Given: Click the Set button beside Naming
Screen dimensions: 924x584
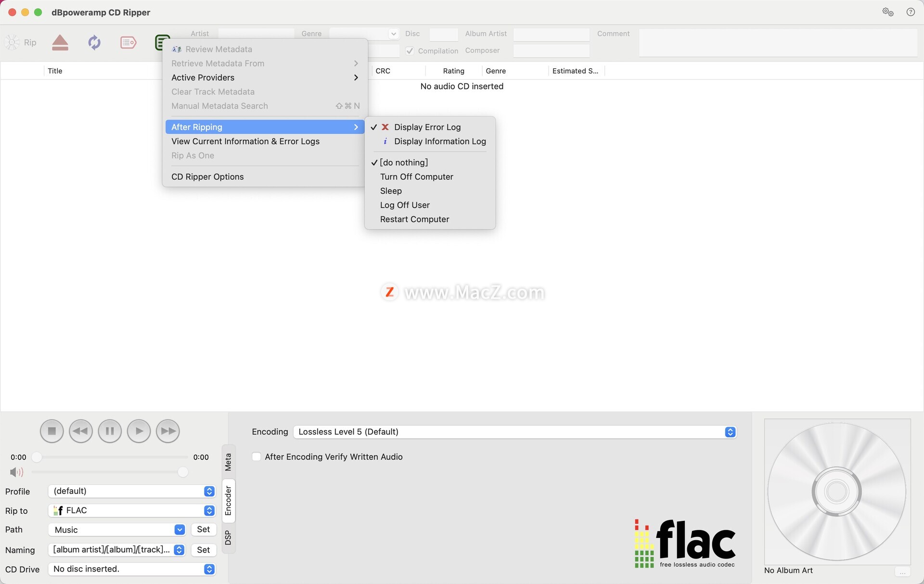Looking at the screenshot, I should click(204, 550).
